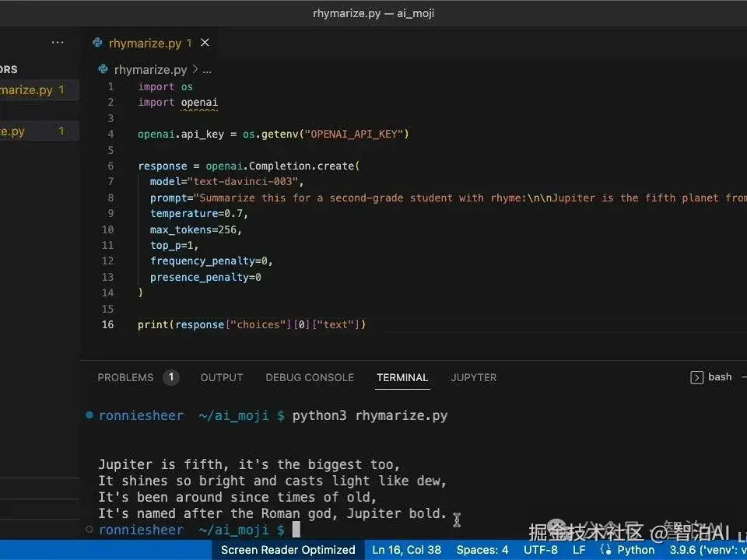
Task: Switch to the Debug Console tab
Action: 310,378
